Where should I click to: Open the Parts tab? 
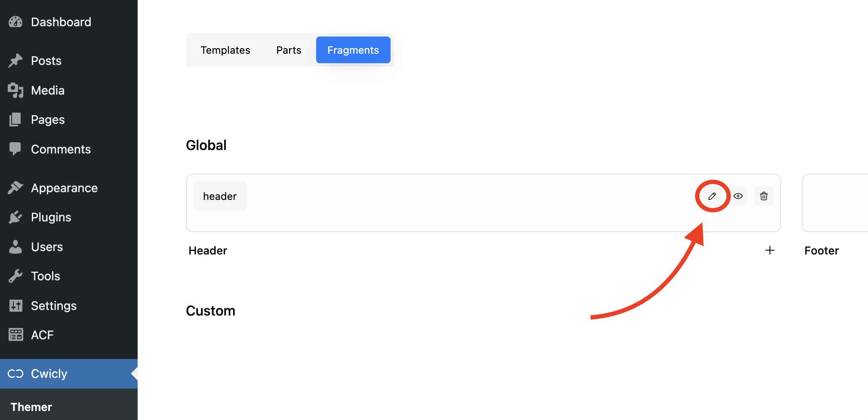(x=289, y=50)
